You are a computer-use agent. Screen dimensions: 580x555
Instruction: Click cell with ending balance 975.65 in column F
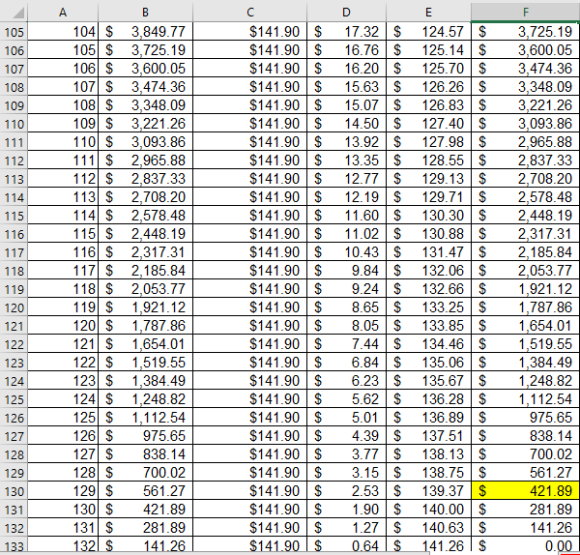(526, 417)
